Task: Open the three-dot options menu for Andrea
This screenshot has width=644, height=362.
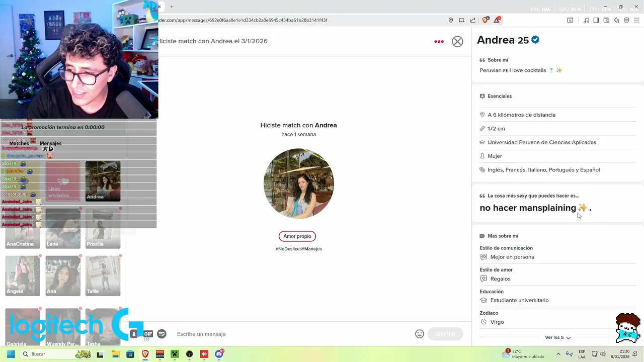Action: click(439, 42)
